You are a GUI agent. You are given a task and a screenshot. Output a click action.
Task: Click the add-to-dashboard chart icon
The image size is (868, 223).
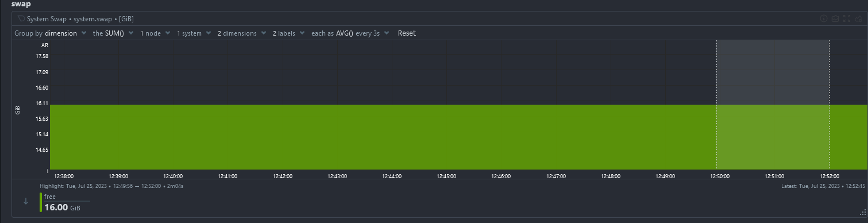858,19
